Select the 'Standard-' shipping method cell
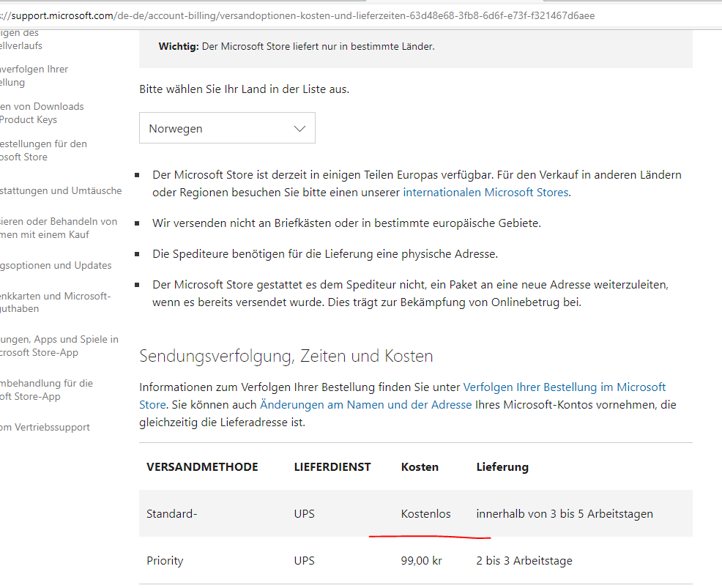Image resolution: width=722 pixels, height=588 pixels. [x=172, y=514]
